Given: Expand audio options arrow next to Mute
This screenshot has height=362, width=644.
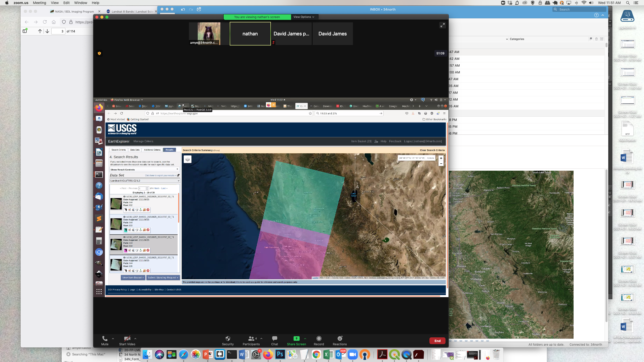Looking at the screenshot, I should [113, 339].
